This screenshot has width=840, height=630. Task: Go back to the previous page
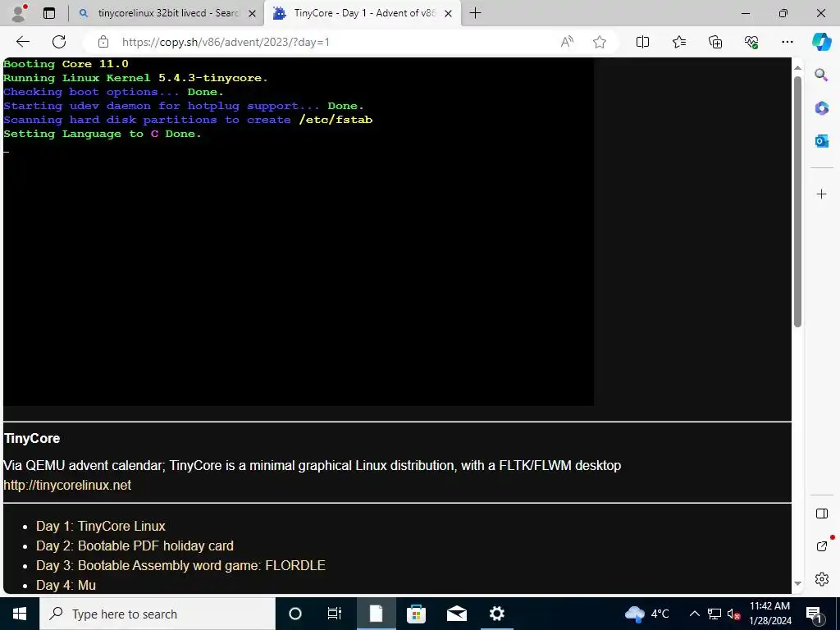[x=23, y=42]
